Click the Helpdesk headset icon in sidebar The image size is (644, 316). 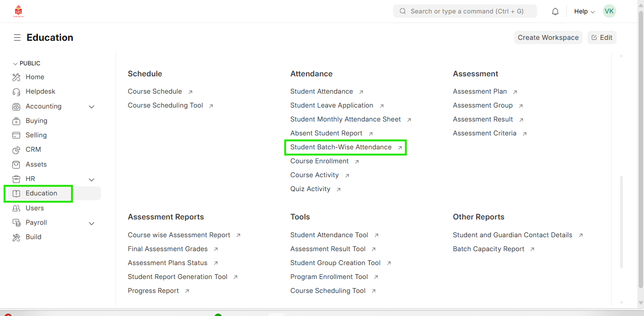point(16,92)
